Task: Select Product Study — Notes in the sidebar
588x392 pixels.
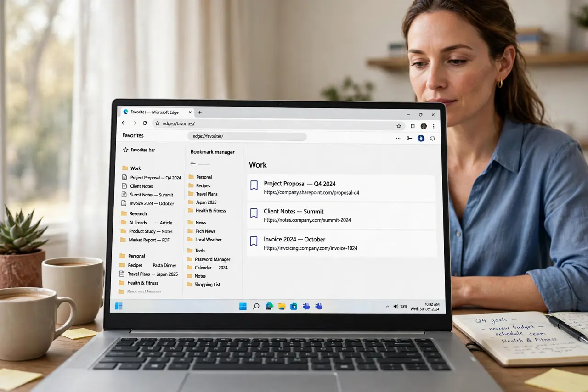Action: tap(146, 231)
